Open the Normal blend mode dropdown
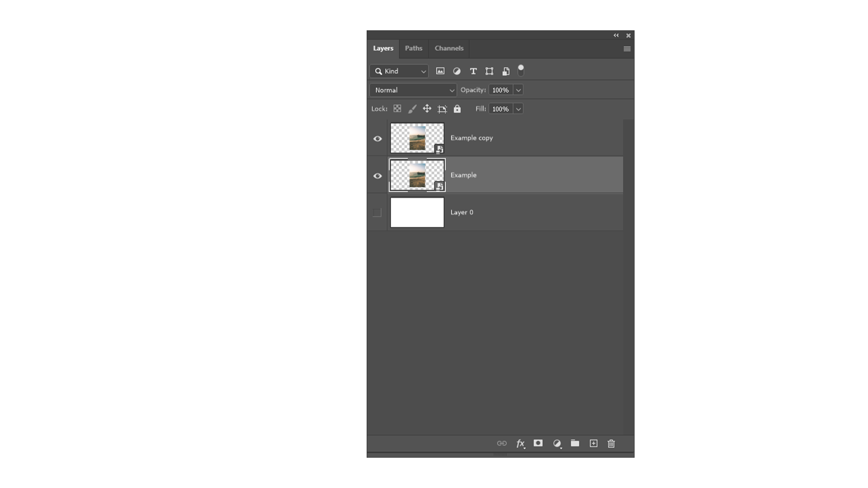 (x=413, y=90)
